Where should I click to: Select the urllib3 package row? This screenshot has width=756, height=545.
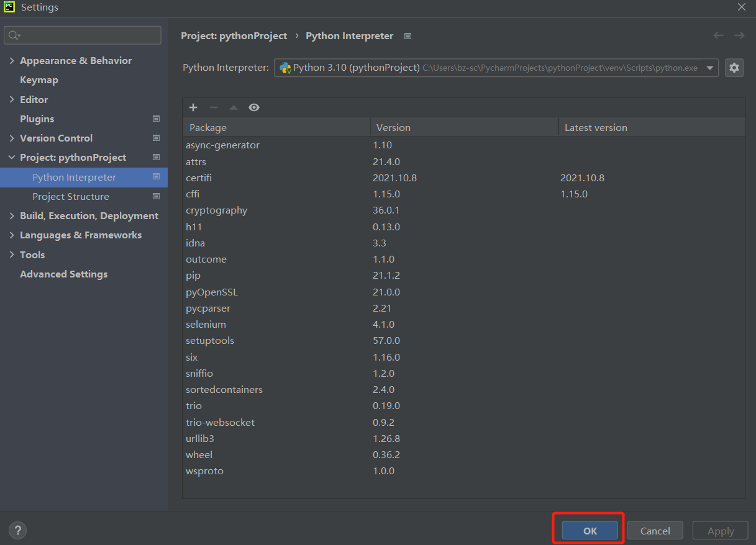point(464,438)
